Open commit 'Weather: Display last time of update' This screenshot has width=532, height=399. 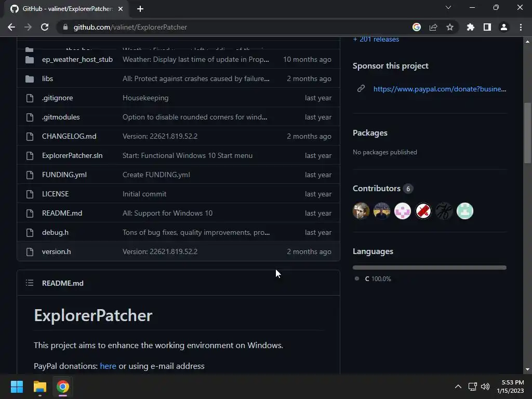coord(196,59)
